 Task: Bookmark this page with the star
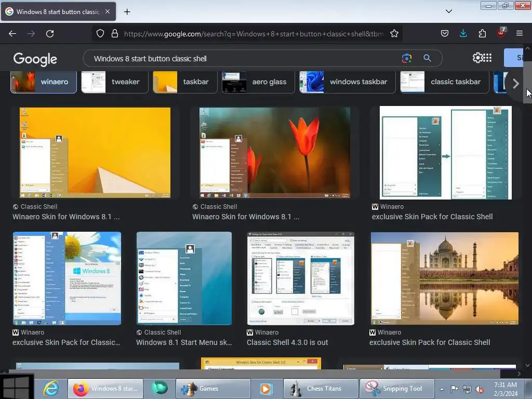[x=394, y=33]
